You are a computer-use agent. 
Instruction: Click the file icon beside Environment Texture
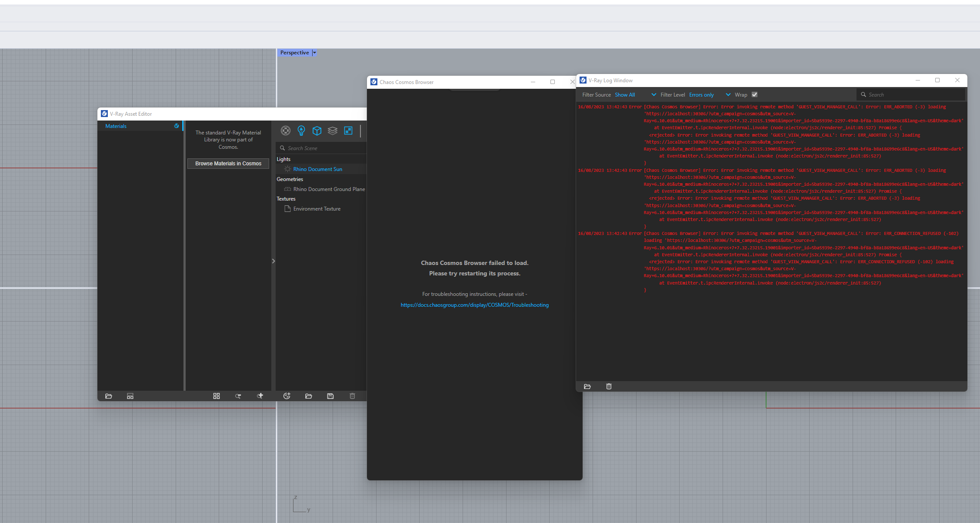point(287,208)
